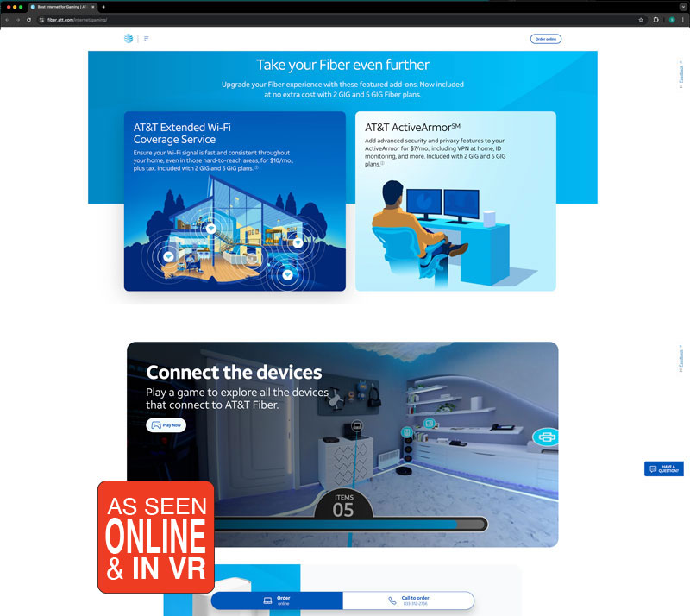Expand the tab search dropdown arrow
This screenshot has height=616, width=690.
tap(682, 6)
